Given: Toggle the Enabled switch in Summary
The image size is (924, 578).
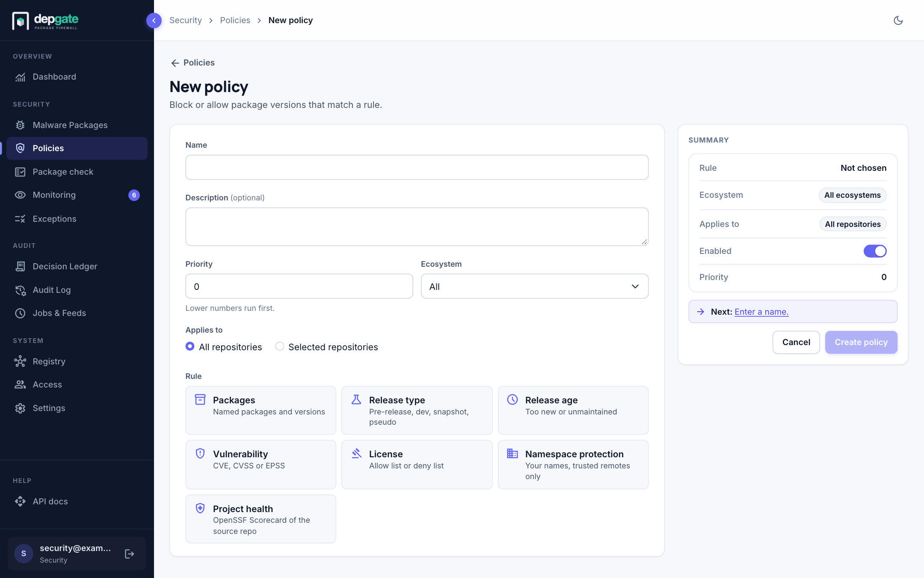Looking at the screenshot, I should point(875,251).
